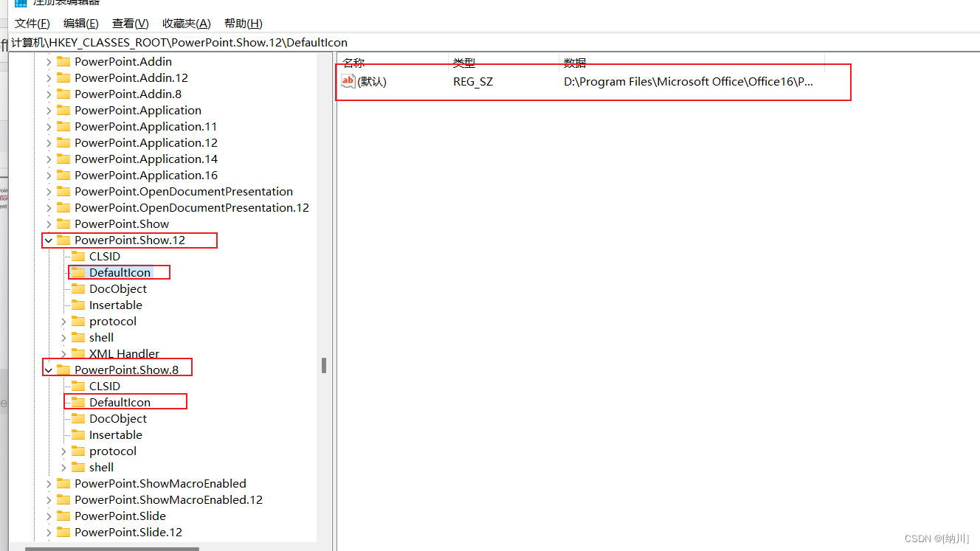
Task: Expand the PowerPoint.Slide.12 key
Action: pyautogui.click(x=49, y=533)
